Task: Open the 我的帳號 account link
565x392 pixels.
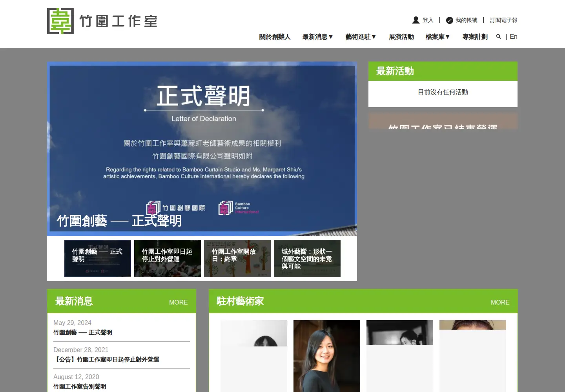Action: (x=466, y=20)
